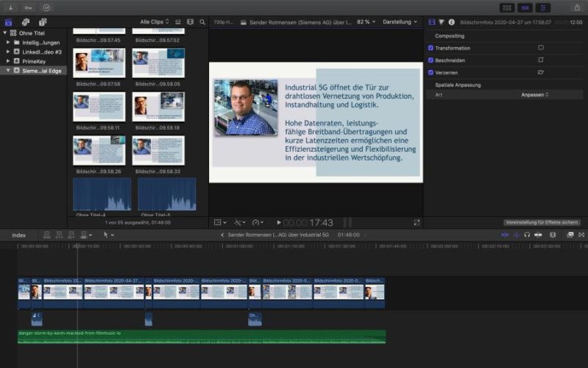
Task: Click connect clip to storyline icon
Action: 47,235
